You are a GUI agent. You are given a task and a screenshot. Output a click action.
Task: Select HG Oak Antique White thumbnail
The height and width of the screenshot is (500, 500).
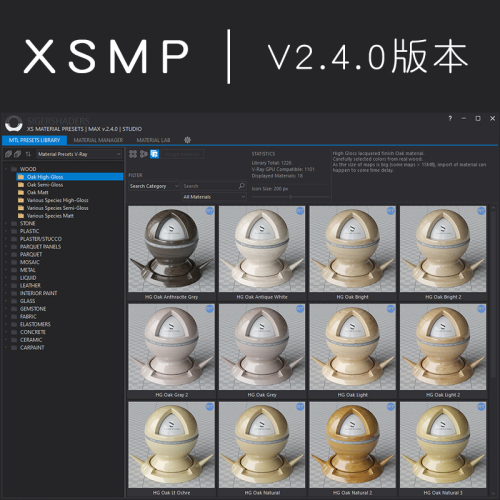point(262,249)
